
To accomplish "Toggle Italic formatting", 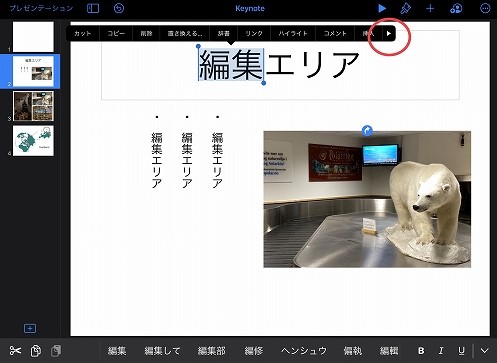I will (x=441, y=351).
